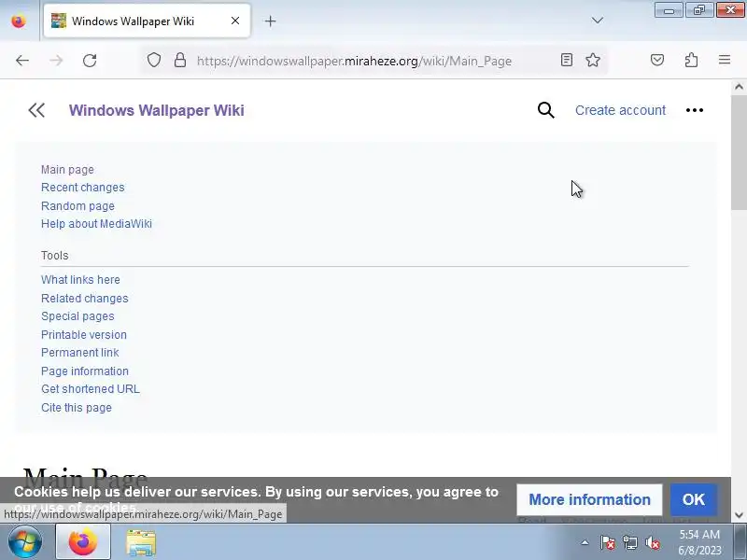Open Cite this page link
Screen dimensions: 747x560
coord(77,408)
